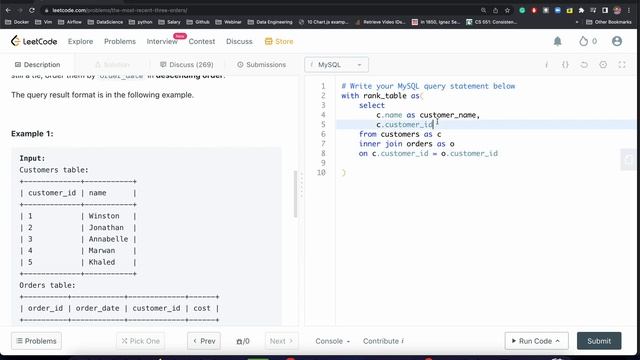Viewport: 640px width, 360px height.
Task: Expand Run Code options caret
Action: pos(558,341)
